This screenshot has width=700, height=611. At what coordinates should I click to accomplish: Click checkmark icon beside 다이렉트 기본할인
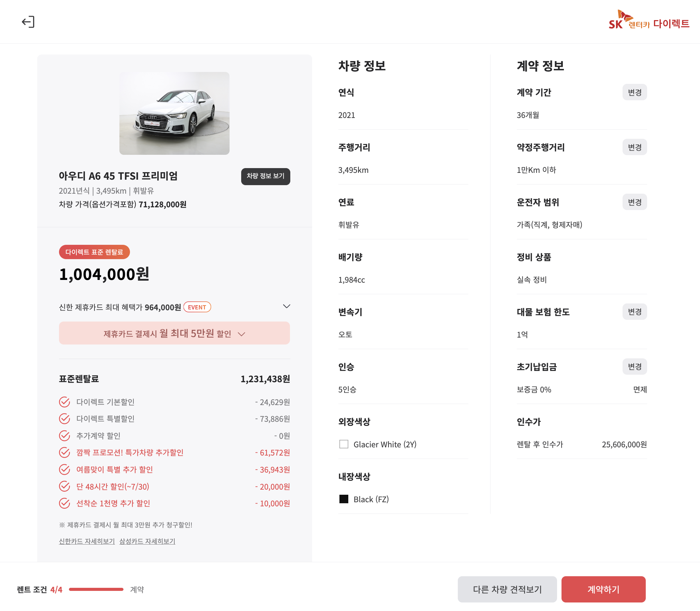64,402
